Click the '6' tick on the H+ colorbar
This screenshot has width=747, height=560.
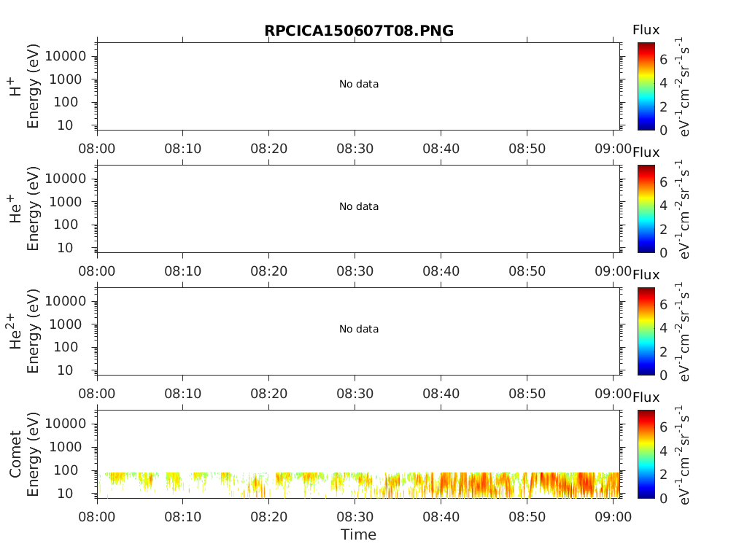click(664, 60)
